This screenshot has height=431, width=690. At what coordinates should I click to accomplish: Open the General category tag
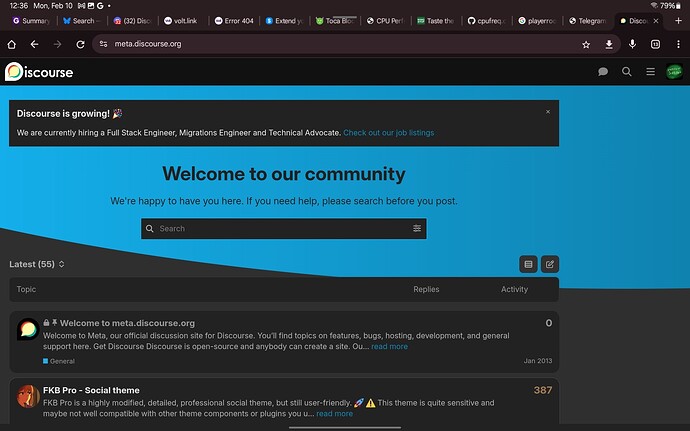59,361
